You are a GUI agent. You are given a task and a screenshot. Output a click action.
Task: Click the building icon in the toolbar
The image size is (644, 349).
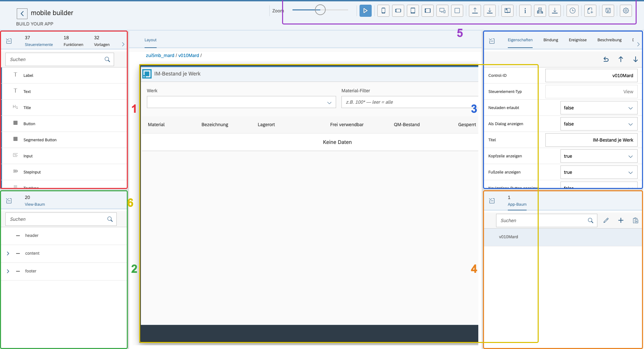pos(540,11)
